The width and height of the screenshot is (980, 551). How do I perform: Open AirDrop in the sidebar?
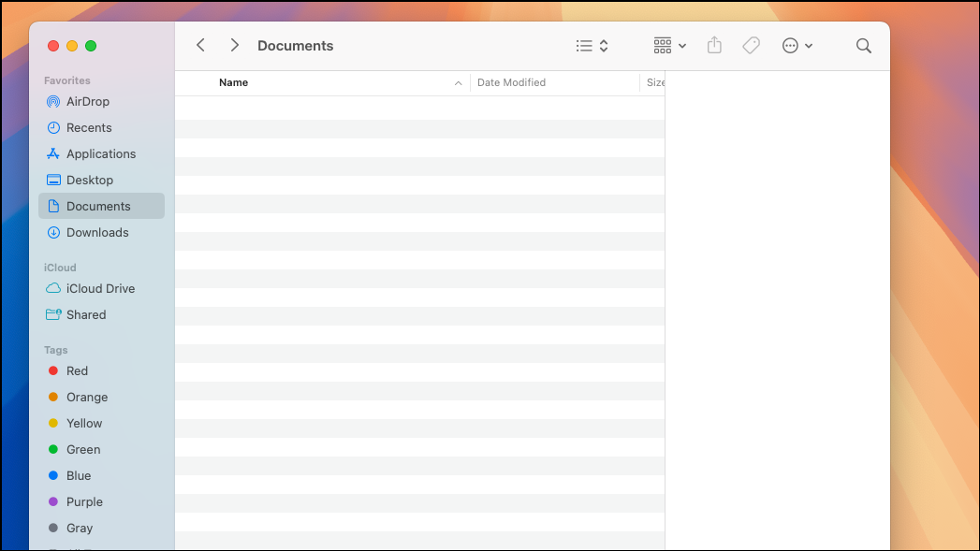101,101
